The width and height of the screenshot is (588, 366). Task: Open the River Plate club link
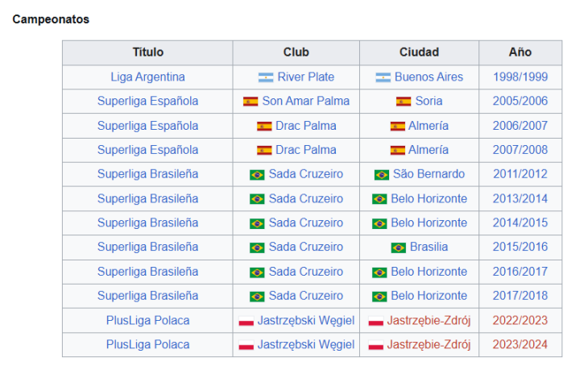pyautogui.click(x=306, y=77)
